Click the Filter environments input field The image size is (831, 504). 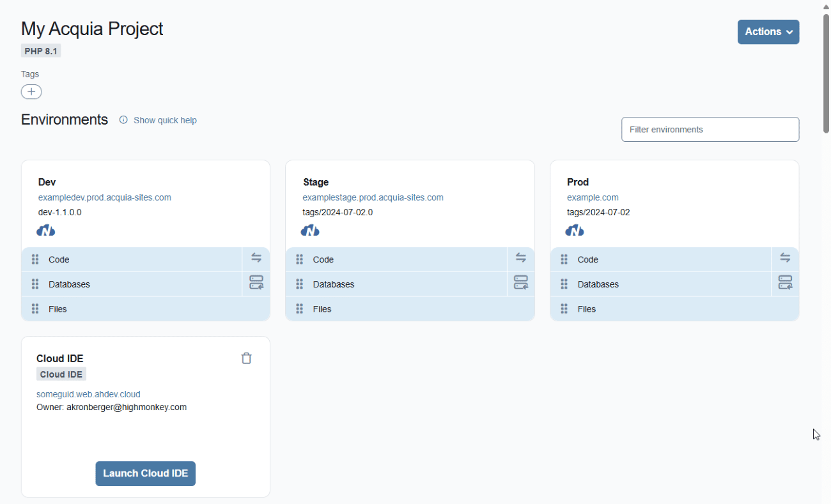[x=710, y=129]
